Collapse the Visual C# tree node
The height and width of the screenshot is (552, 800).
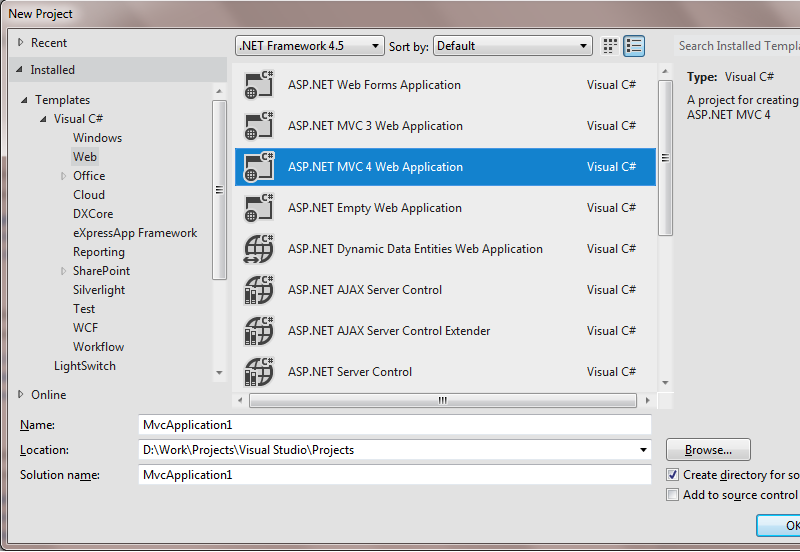43,119
